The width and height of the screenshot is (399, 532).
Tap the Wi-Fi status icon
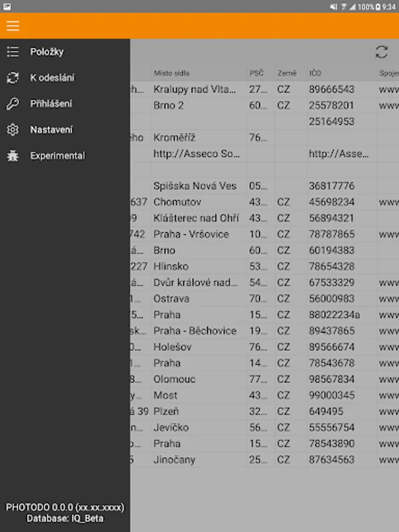pyautogui.click(x=343, y=7)
